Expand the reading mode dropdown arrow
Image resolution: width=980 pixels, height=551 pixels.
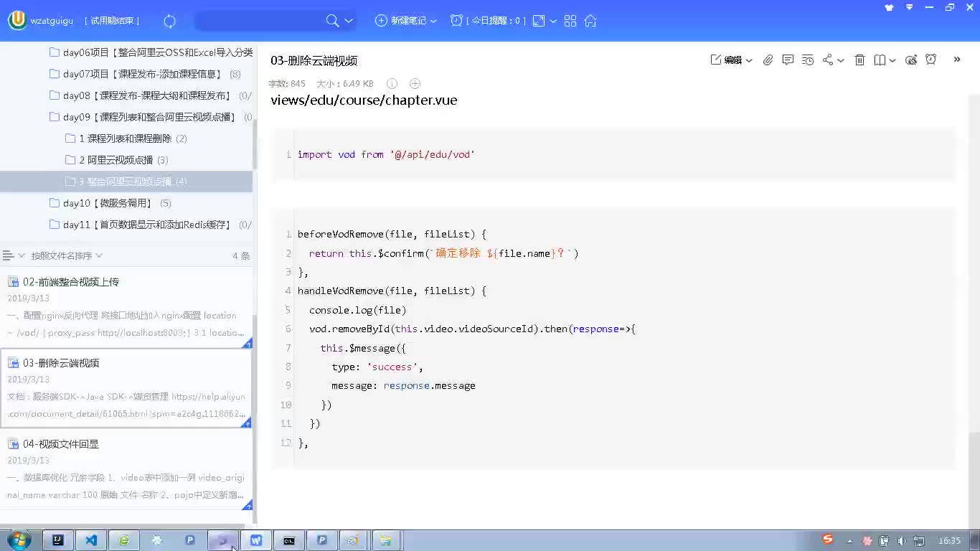click(892, 61)
